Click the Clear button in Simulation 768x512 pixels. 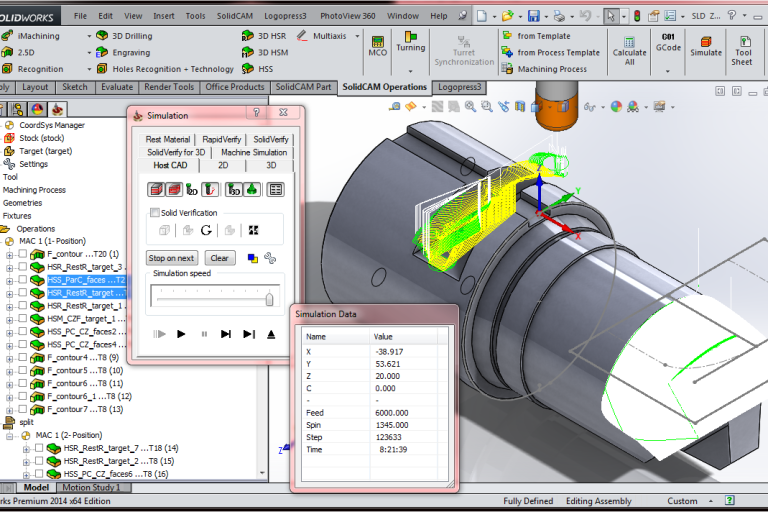click(x=220, y=258)
